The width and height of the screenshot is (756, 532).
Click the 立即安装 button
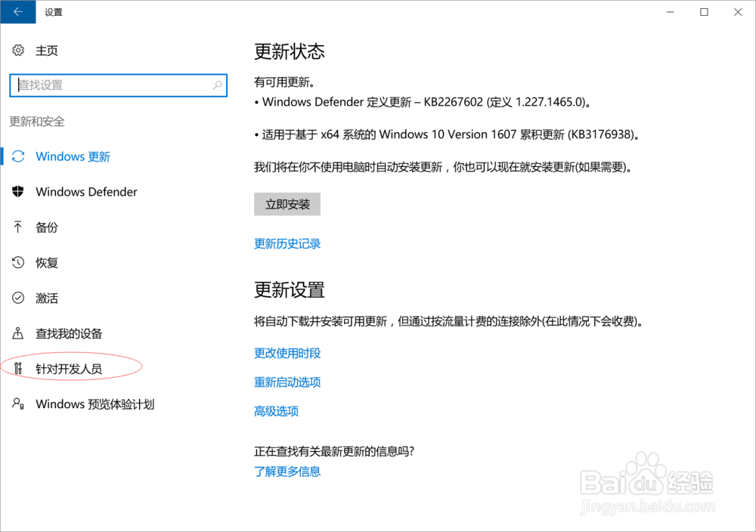[x=287, y=204]
